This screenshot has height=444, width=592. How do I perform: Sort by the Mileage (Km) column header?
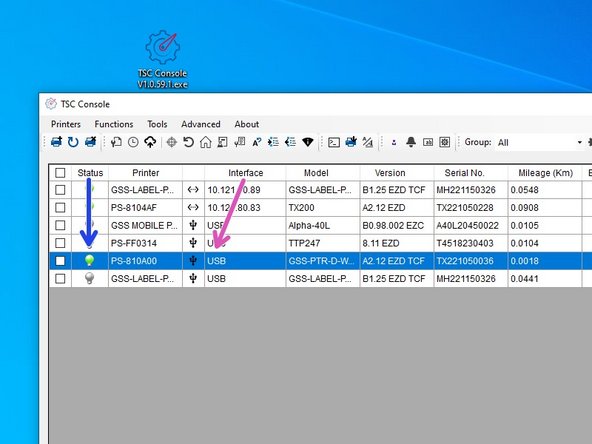point(545,173)
